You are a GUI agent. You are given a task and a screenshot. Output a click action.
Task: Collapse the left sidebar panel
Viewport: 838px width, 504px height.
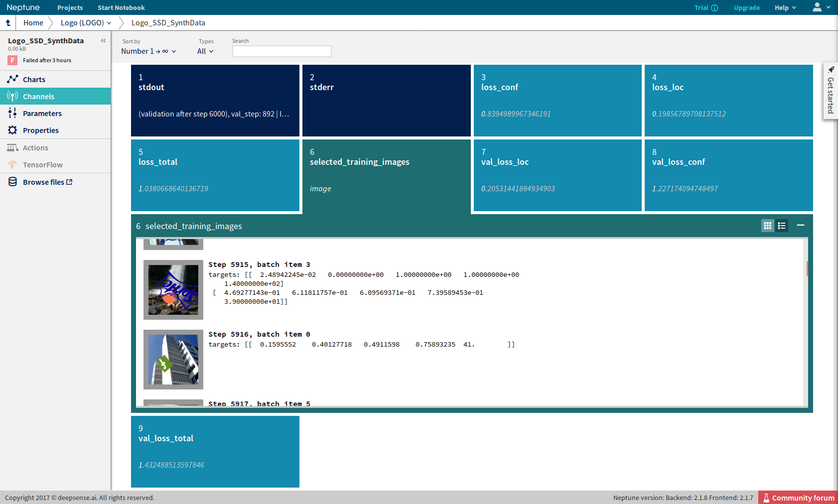(103, 41)
